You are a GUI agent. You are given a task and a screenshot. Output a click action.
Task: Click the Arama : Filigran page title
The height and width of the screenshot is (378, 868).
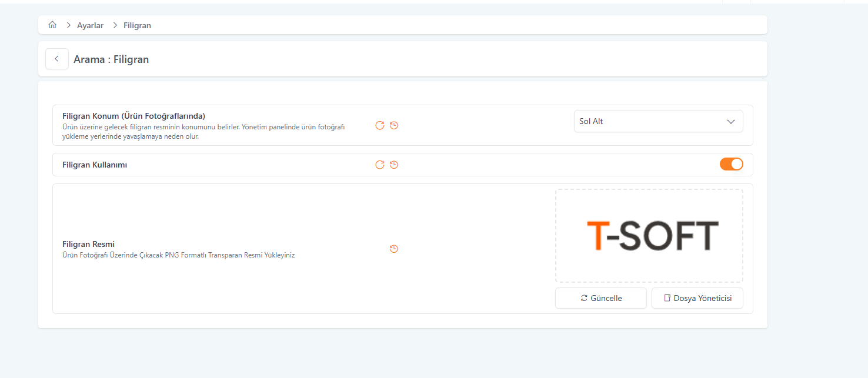(111, 59)
